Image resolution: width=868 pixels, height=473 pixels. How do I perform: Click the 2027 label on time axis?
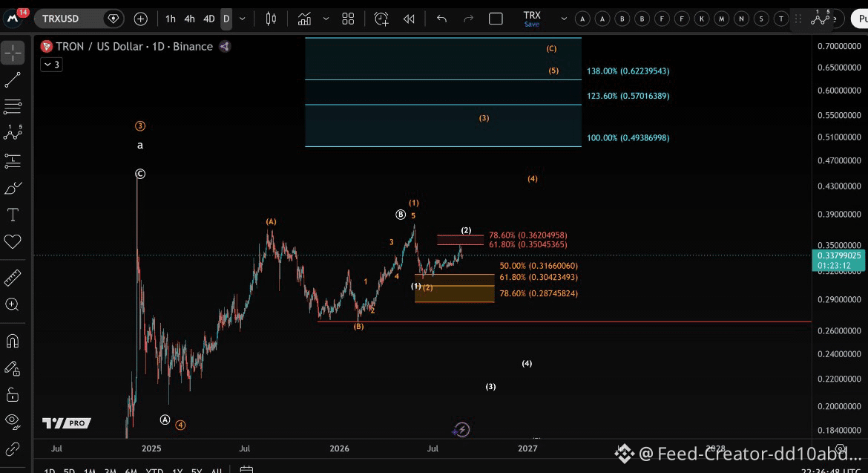click(527, 448)
